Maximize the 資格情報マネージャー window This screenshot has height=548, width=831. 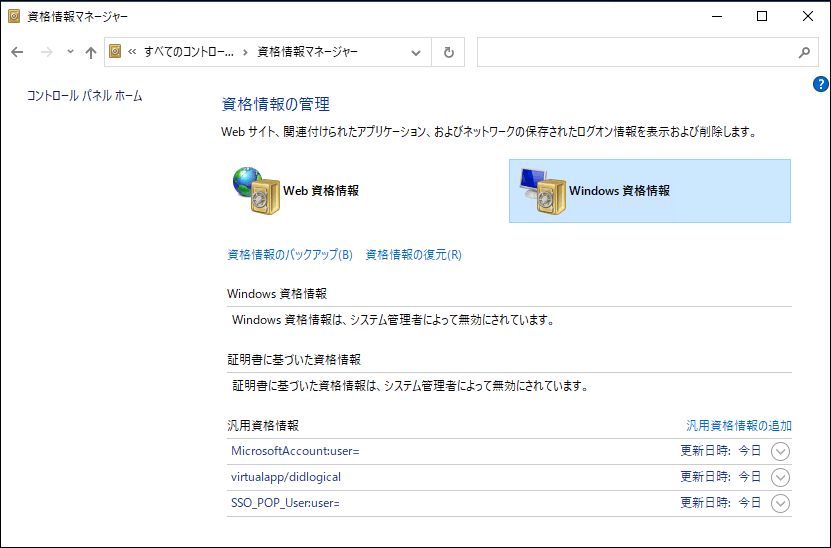[762, 16]
